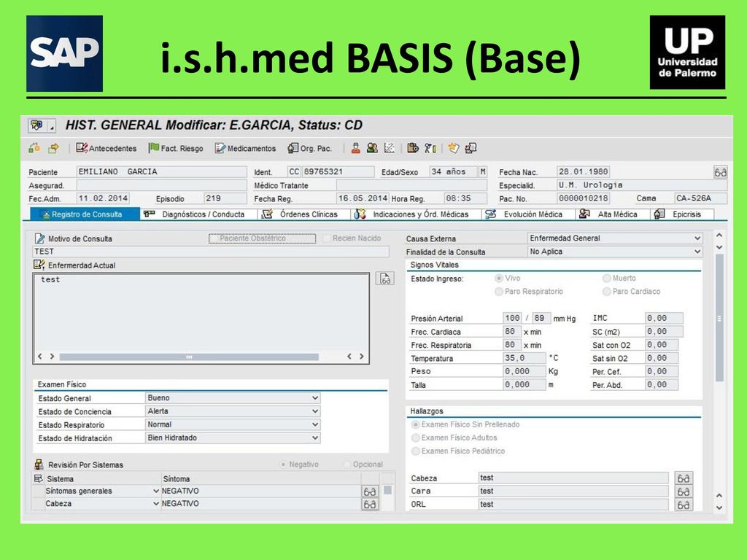
Task: Open the Alta Médica tab
Action: coord(613,214)
